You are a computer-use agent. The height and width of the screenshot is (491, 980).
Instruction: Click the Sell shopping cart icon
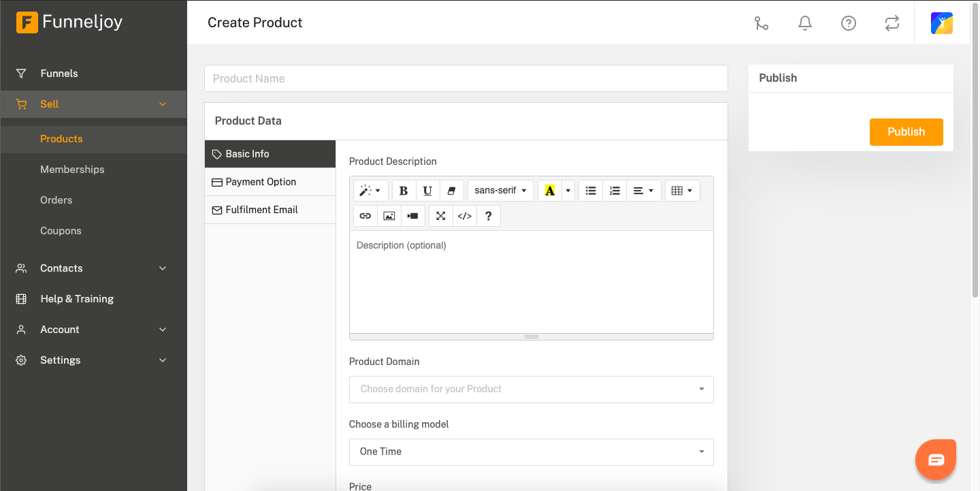pos(21,104)
